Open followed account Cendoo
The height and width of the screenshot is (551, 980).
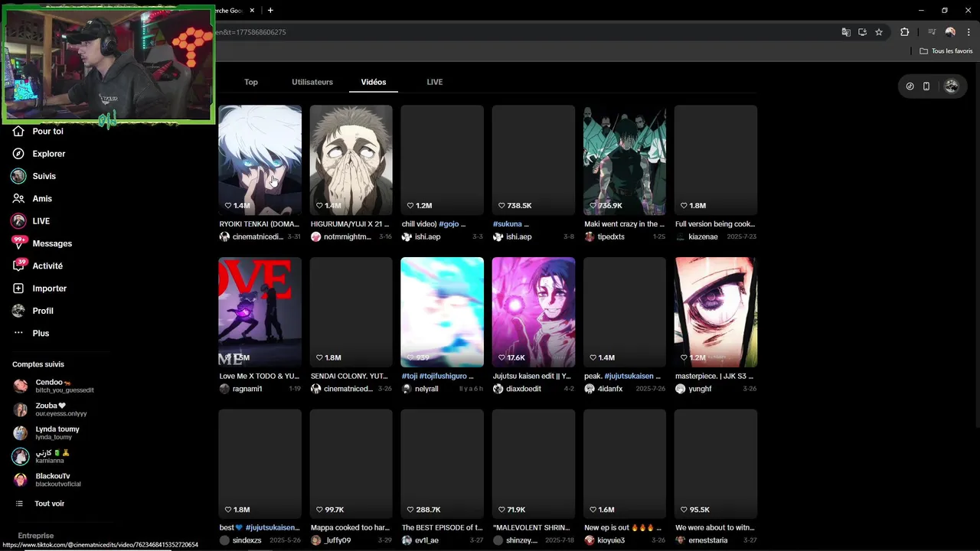(54, 386)
